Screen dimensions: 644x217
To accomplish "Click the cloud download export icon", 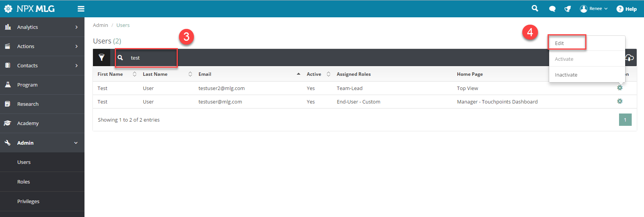I will pyautogui.click(x=629, y=58).
